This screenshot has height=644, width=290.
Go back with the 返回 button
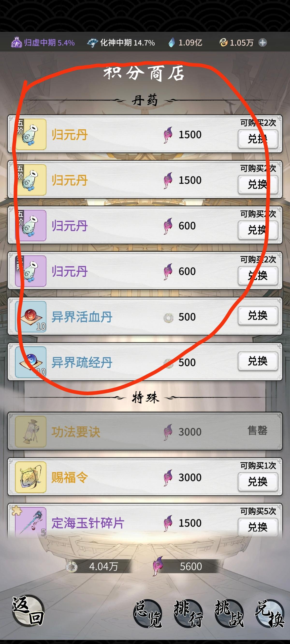pyautogui.click(x=28, y=610)
